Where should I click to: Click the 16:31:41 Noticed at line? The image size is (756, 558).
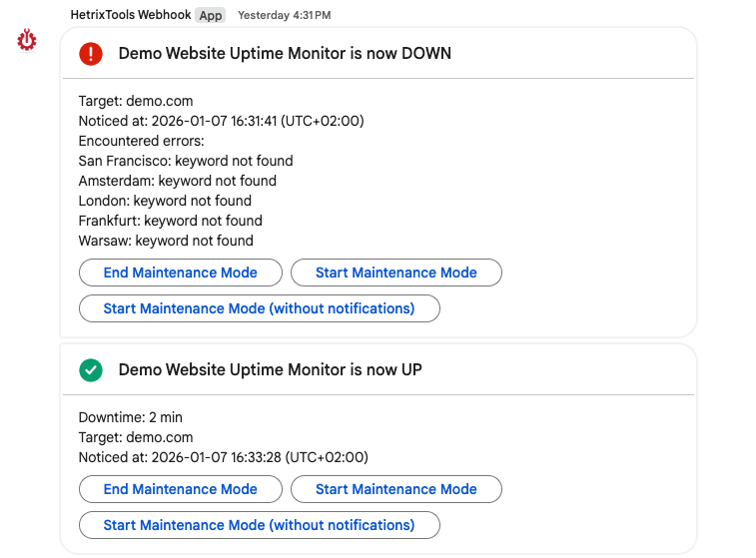pos(221,121)
